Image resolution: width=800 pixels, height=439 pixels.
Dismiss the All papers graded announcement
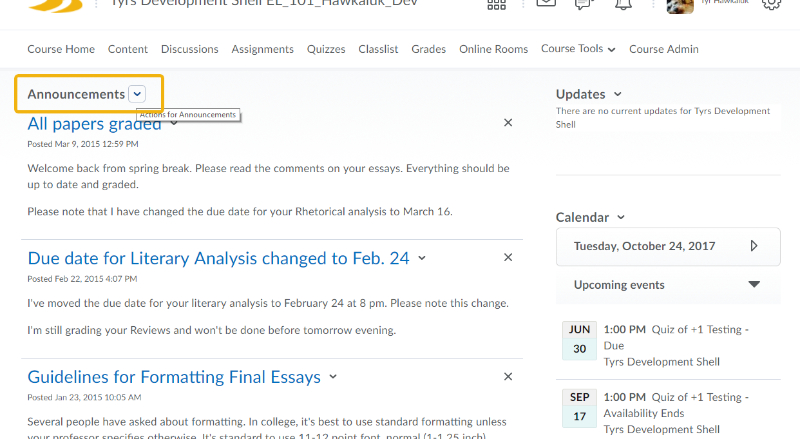tap(508, 123)
